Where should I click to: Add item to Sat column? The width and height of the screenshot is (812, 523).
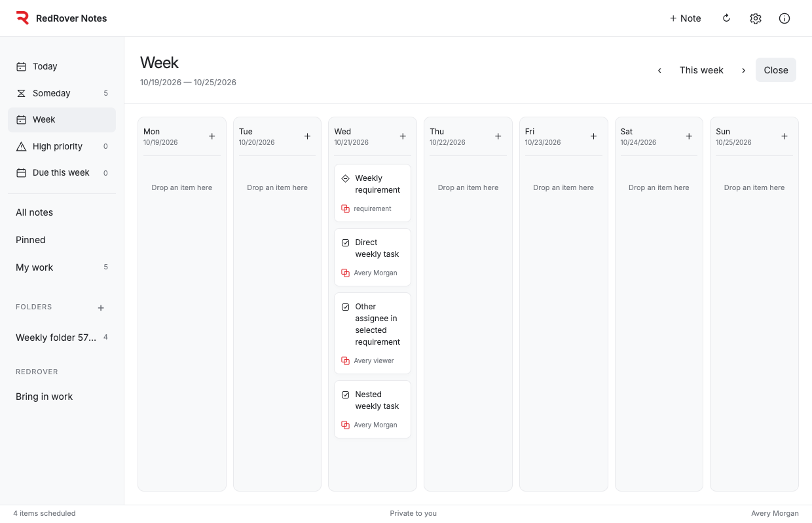pyautogui.click(x=689, y=136)
